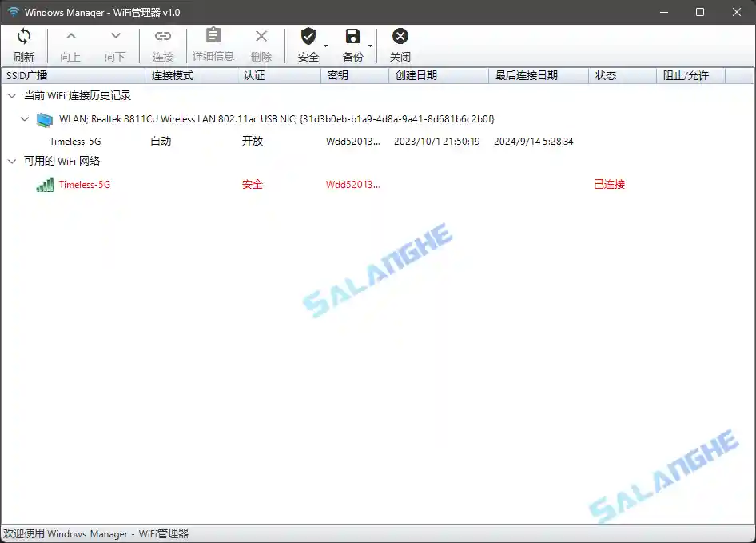The height and width of the screenshot is (543, 756).
Task: Click the 备份 (Backup) save icon
Action: (x=352, y=36)
